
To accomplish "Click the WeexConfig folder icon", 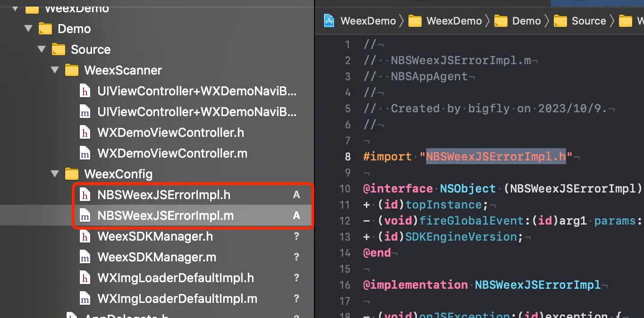I will click(x=71, y=174).
